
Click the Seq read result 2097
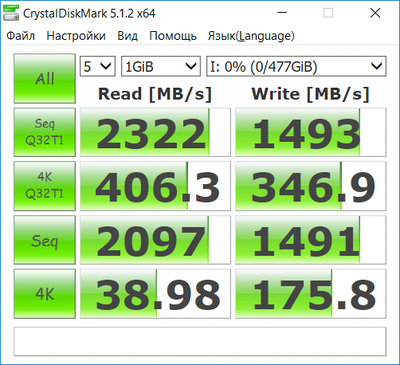point(155,240)
